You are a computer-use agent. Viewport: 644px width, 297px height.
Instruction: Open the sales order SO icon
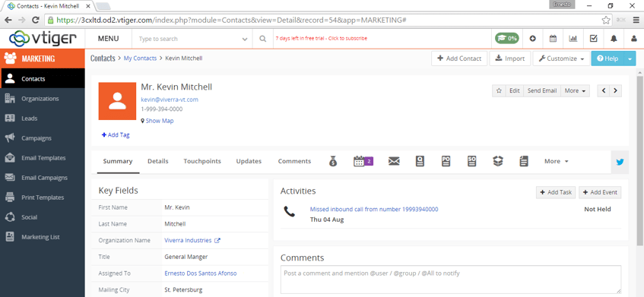472,161
